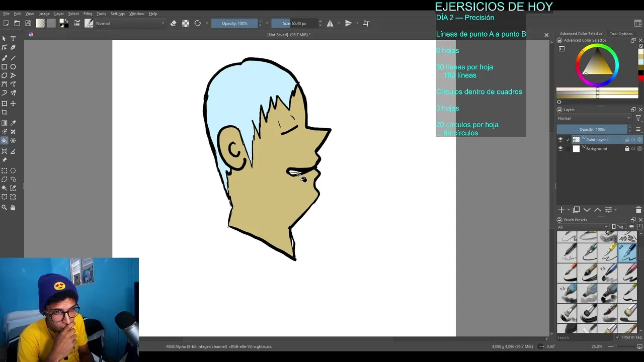Move layer down in stack
This screenshot has width=644, height=362.
pos(587,210)
